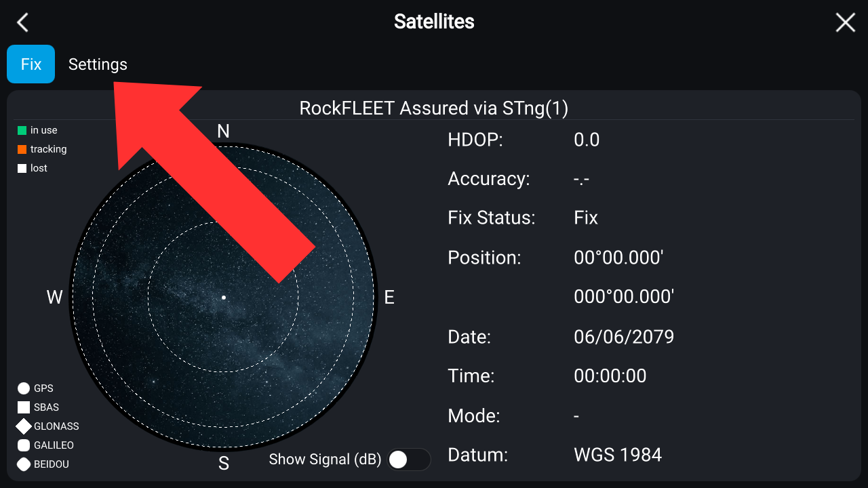Click the GALILEO rounded square icon

tap(24, 445)
